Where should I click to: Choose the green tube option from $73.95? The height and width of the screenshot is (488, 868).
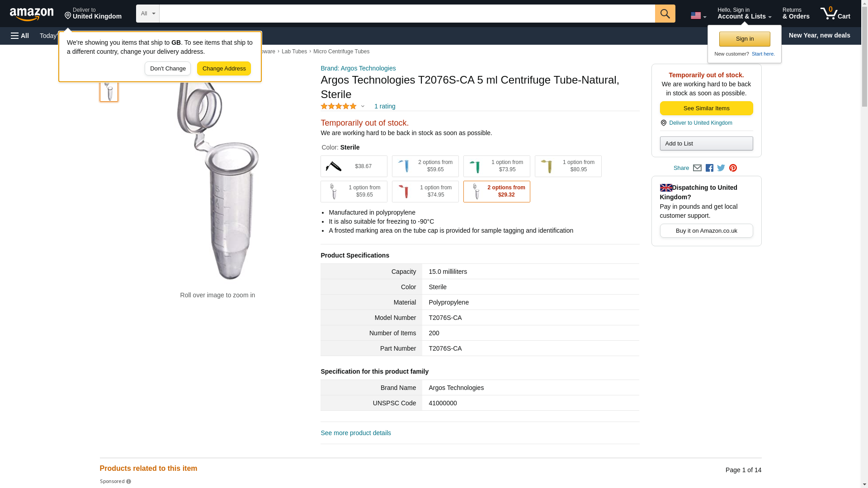tap(496, 166)
